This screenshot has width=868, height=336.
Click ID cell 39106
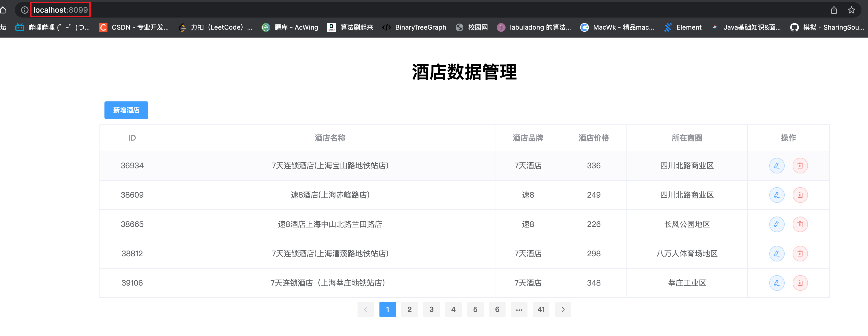click(x=132, y=283)
